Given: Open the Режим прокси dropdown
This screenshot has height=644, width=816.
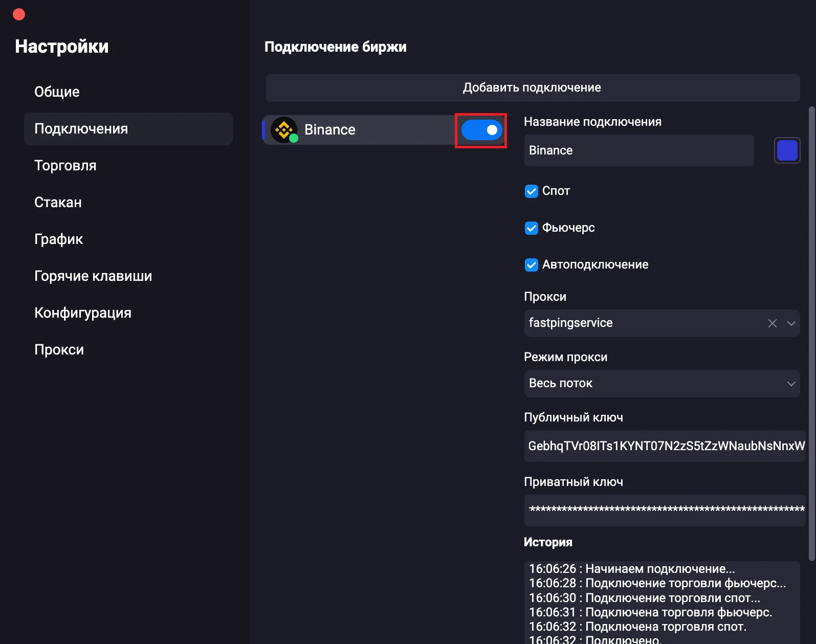Looking at the screenshot, I should point(661,384).
